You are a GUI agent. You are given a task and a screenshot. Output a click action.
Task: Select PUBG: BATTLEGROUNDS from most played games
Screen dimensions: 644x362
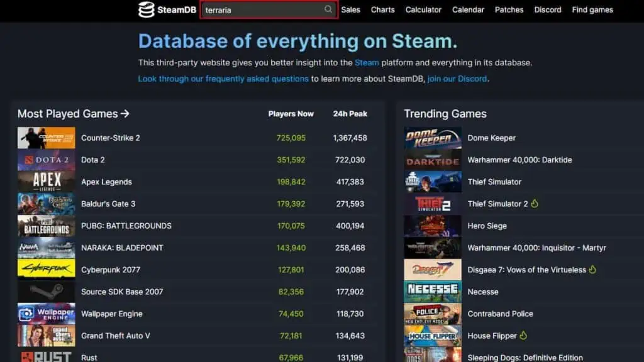click(126, 226)
